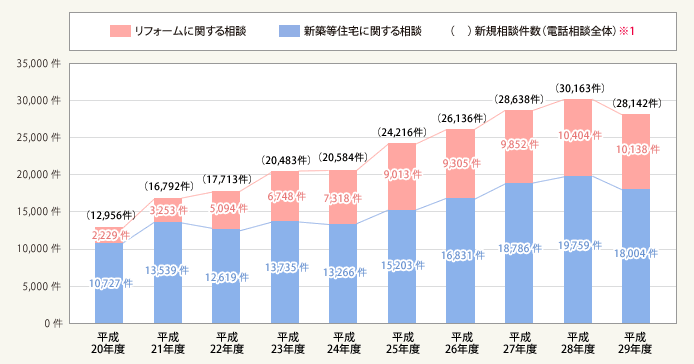The image size is (694, 364).
Task: Click the total label (20,483件)
Action: tap(285, 160)
